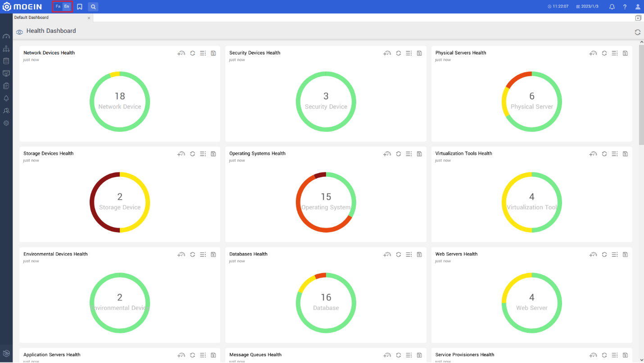This screenshot has height=363, width=644.
Task: Click dark red segment of Storage Devices donut
Action: (x=93, y=202)
